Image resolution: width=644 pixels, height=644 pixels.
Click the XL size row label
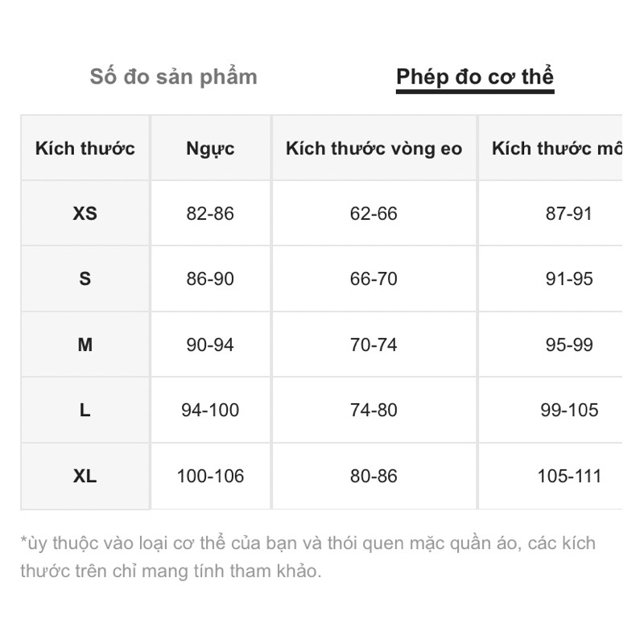tap(85, 476)
